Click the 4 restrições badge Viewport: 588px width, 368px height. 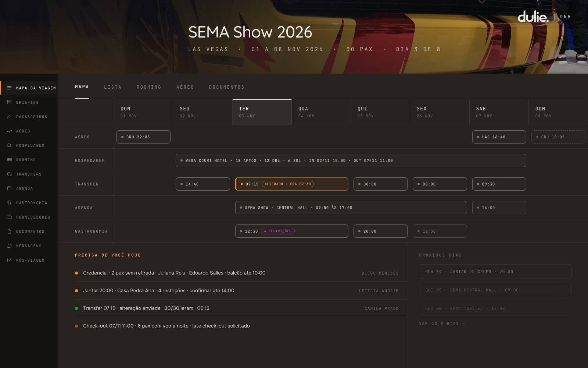[278, 231]
